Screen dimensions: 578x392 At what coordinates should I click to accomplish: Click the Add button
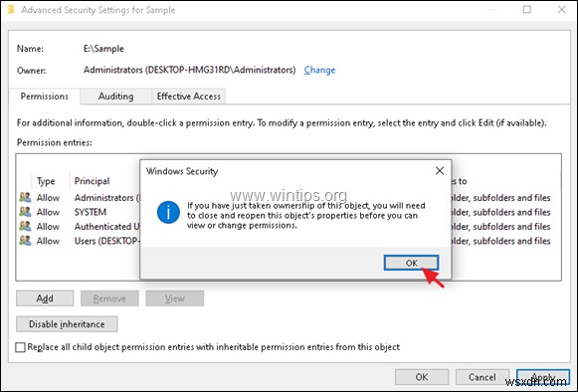click(x=45, y=298)
